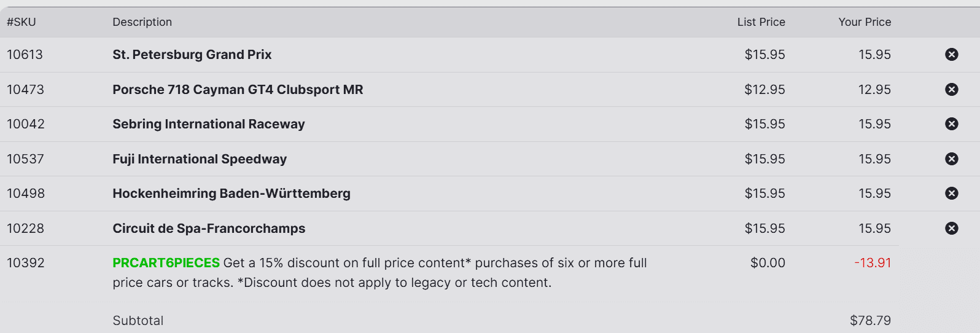Click the List Price column header
This screenshot has width=980, height=333.
click(x=761, y=22)
